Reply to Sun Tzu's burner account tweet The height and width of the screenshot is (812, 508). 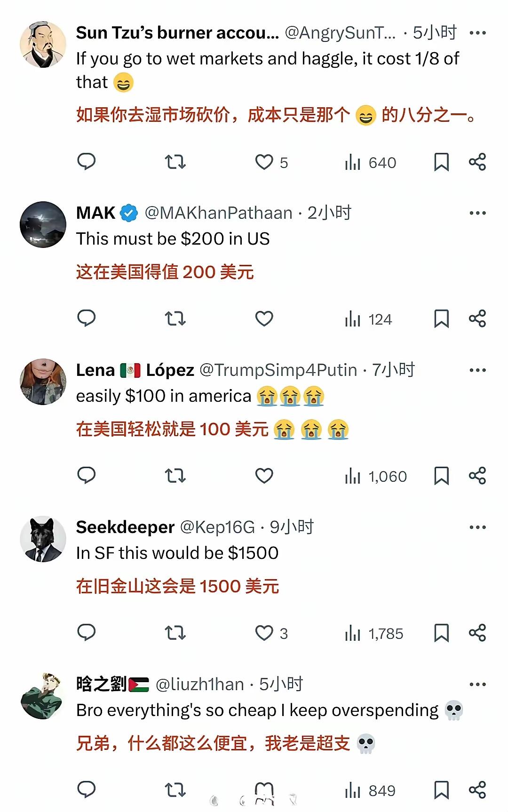[x=87, y=162]
